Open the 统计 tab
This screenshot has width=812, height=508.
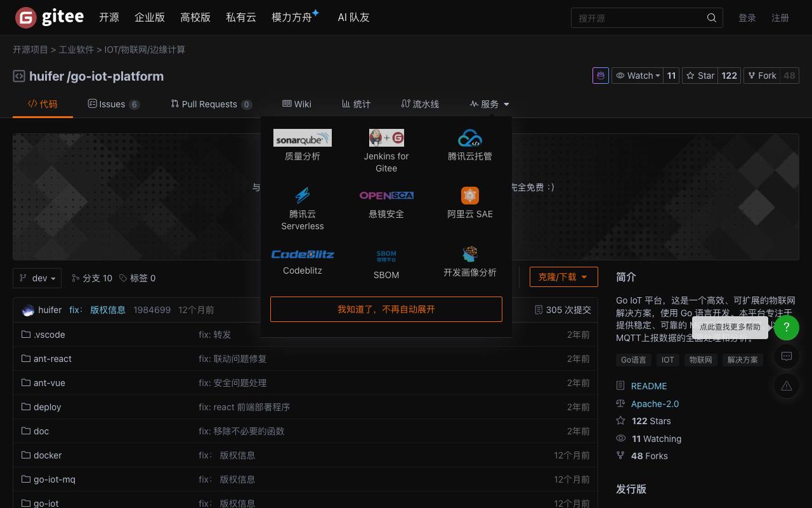[356, 104]
